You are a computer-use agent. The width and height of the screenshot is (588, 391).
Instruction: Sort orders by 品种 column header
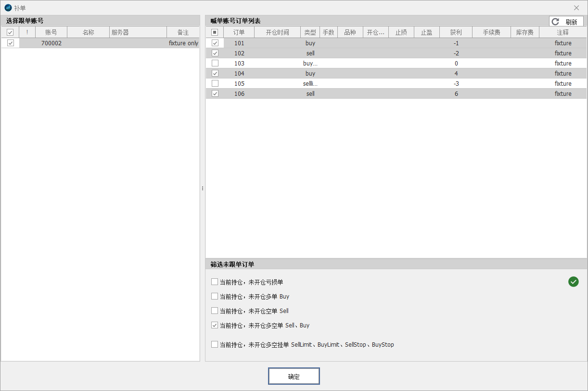point(350,32)
